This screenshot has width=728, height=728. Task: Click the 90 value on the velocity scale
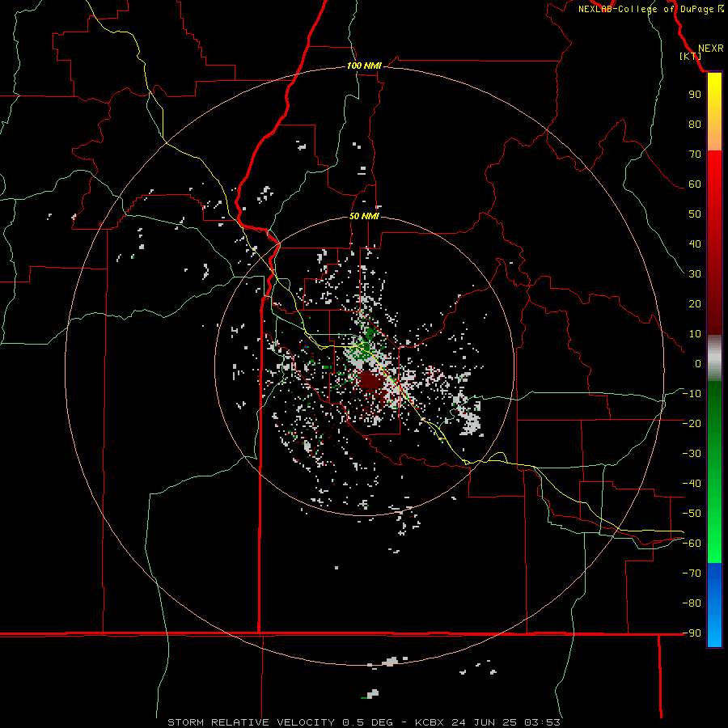tap(695, 95)
